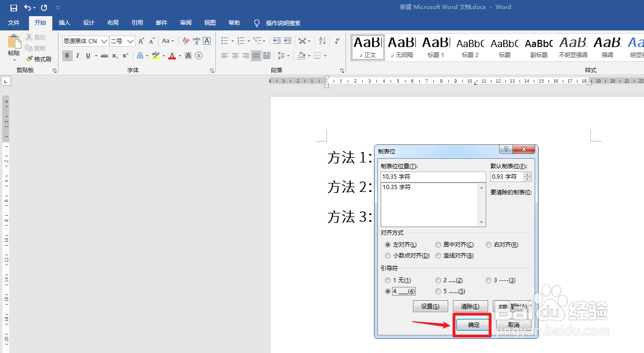This screenshot has height=353, width=644.
Task: Expand the bullet list dropdown arrow
Action: 232,41
